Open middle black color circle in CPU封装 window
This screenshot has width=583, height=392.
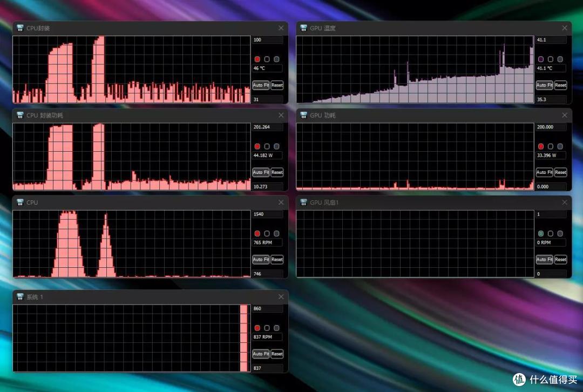[267, 59]
